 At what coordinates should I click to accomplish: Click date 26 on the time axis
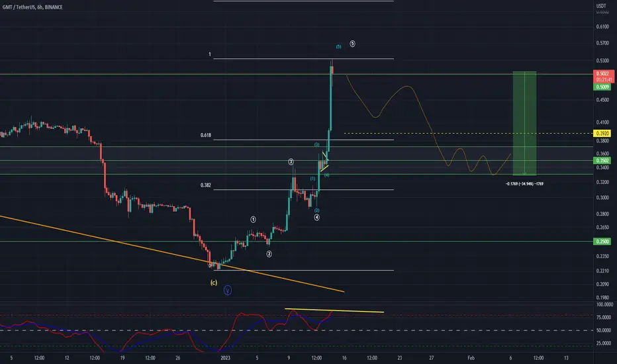click(x=178, y=358)
